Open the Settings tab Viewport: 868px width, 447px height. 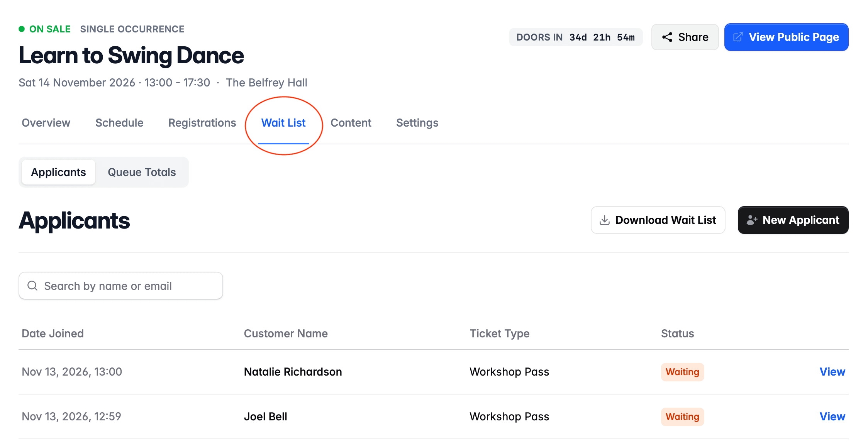pyautogui.click(x=417, y=123)
